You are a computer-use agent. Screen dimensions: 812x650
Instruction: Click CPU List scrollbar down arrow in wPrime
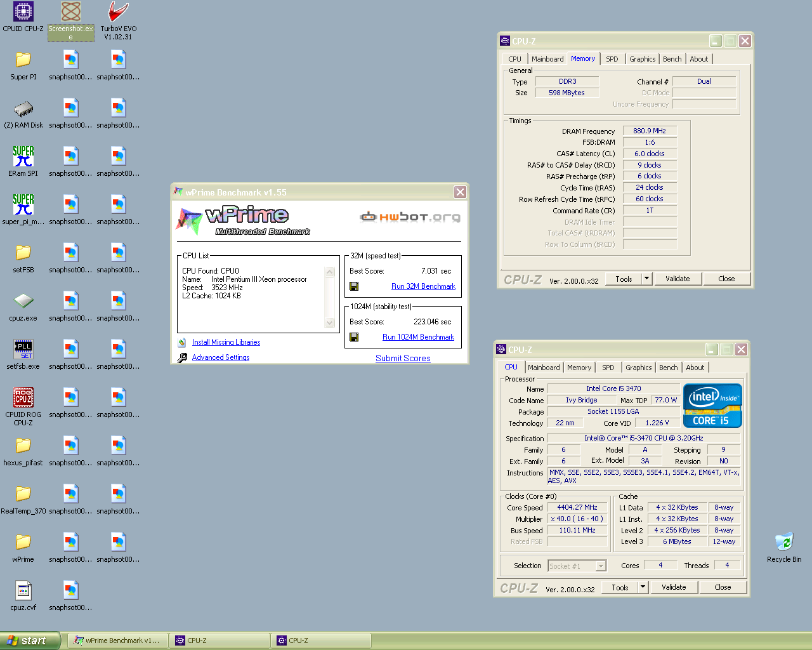329,323
